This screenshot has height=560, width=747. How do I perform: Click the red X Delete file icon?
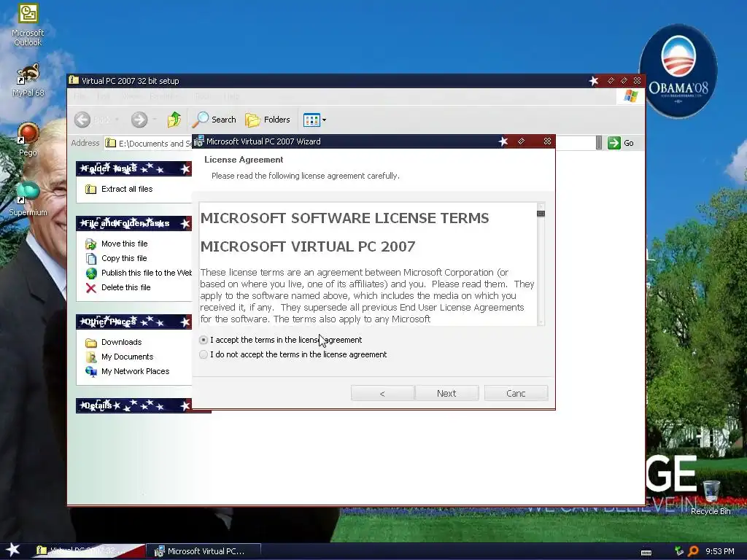[91, 287]
